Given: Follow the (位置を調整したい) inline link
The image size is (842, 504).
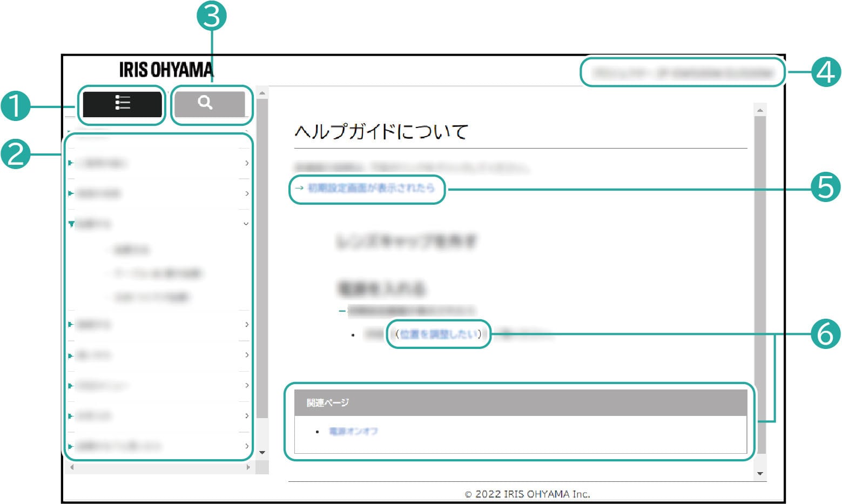Looking at the screenshot, I should tap(438, 334).
